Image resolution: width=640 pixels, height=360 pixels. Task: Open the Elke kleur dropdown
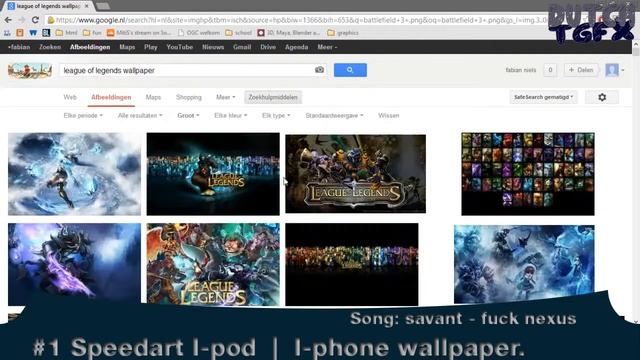click(231, 116)
